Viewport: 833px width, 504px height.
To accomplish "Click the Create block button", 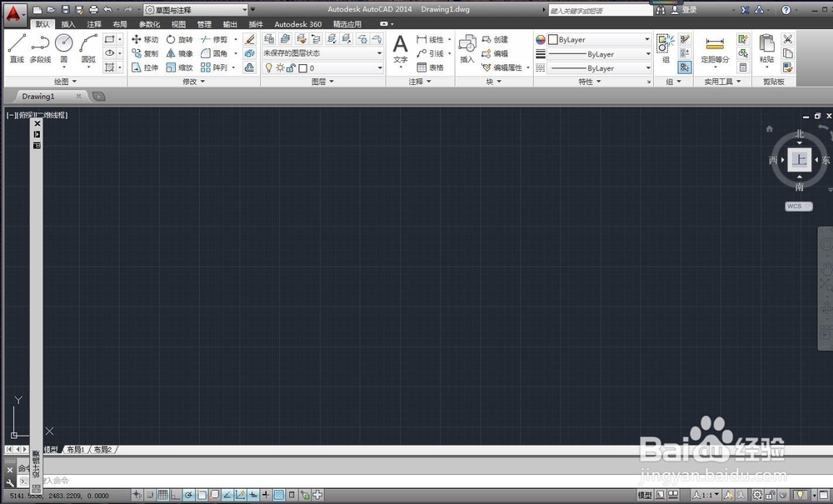I will pyautogui.click(x=500, y=38).
